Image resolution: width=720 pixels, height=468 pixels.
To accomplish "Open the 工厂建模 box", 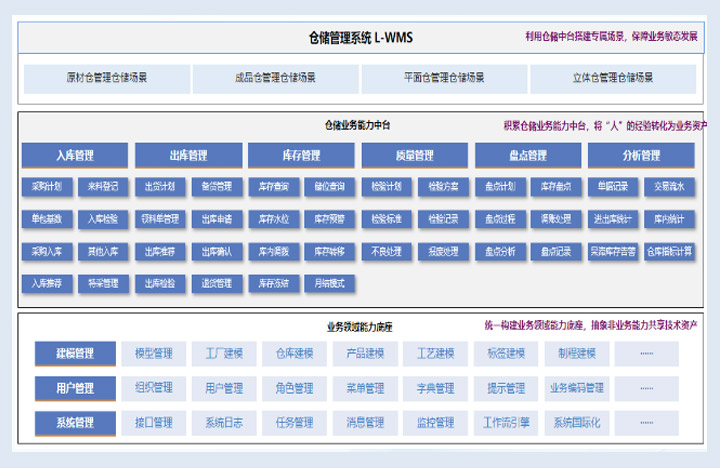I will coord(224,354).
